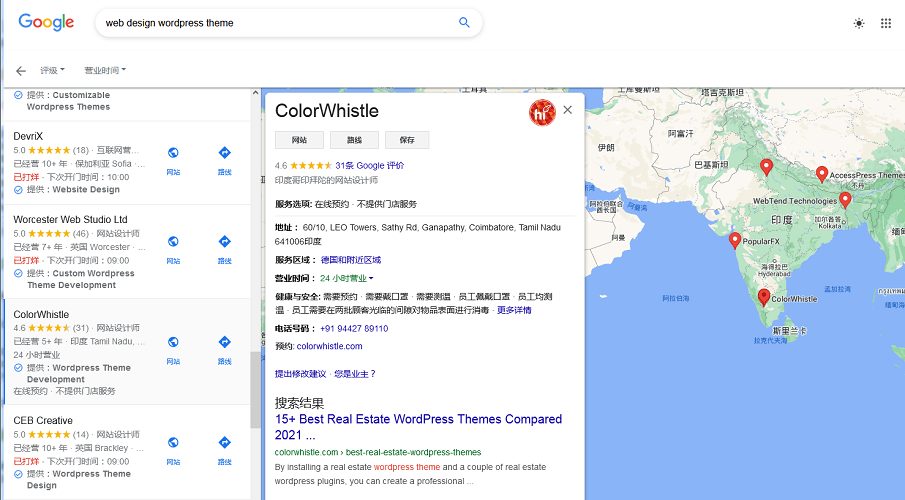Image resolution: width=905 pixels, height=500 pixels.
Task: Get directions icon for ColorWhistle listing
Action: (x=225, y=342)
